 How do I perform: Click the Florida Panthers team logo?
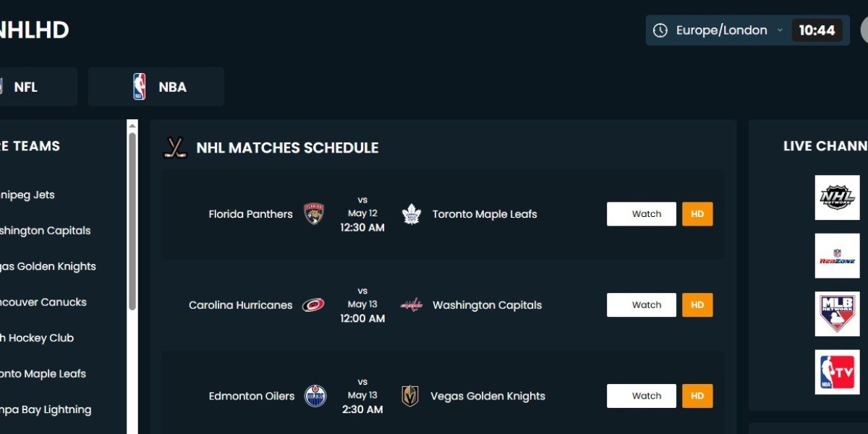coord(314,214)
